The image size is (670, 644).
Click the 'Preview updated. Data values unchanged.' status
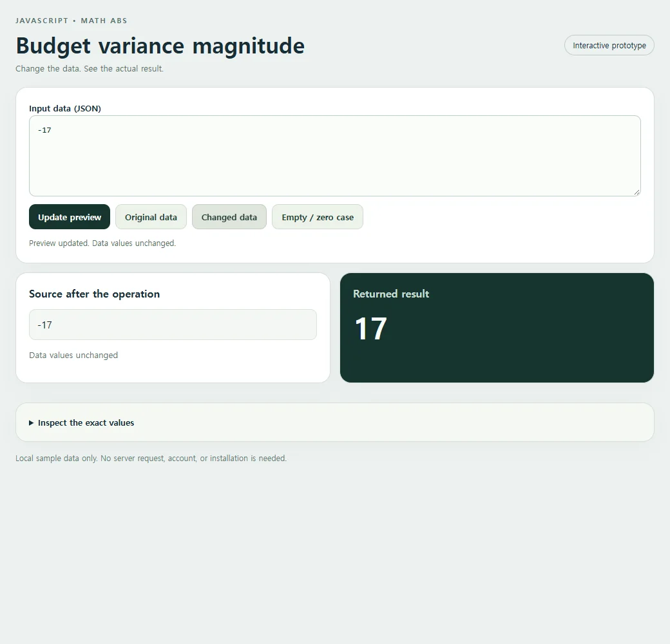tap(102, 243)
